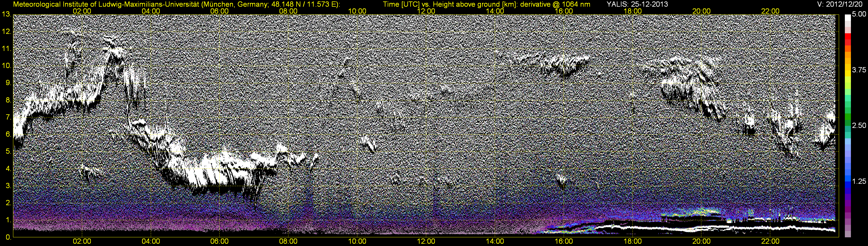Viewport: 868px width, 246px height.
Task: Click the 3.75 color scale value
Action: point(859,70)
